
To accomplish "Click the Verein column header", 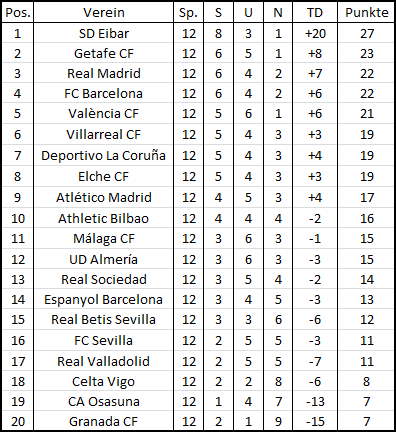I will point(103,13).
